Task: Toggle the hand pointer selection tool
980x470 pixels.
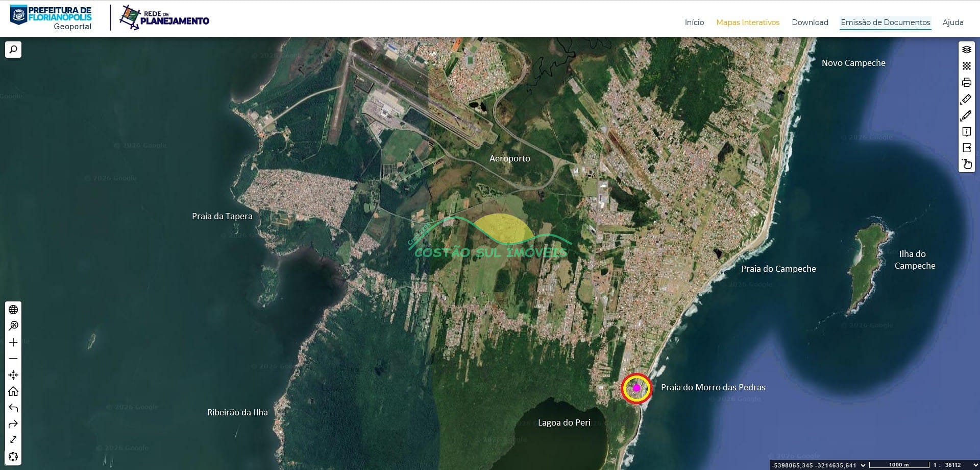Action: 966,164
